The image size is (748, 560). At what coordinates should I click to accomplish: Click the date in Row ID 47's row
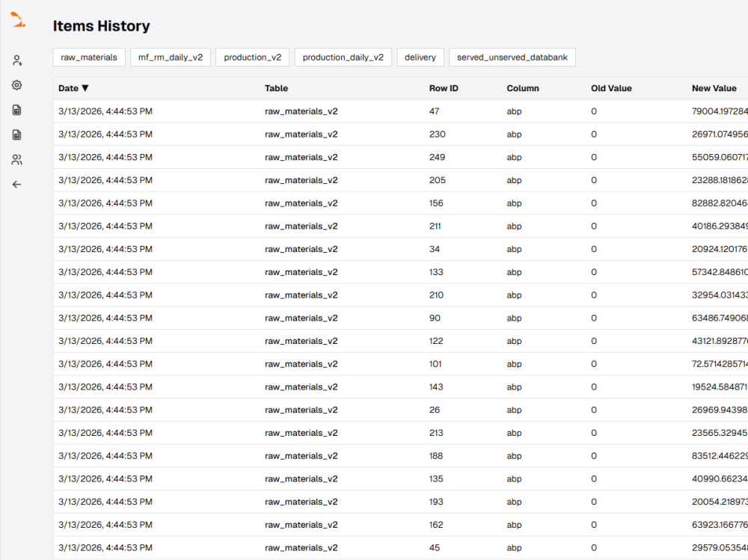[x=105, y=111]
